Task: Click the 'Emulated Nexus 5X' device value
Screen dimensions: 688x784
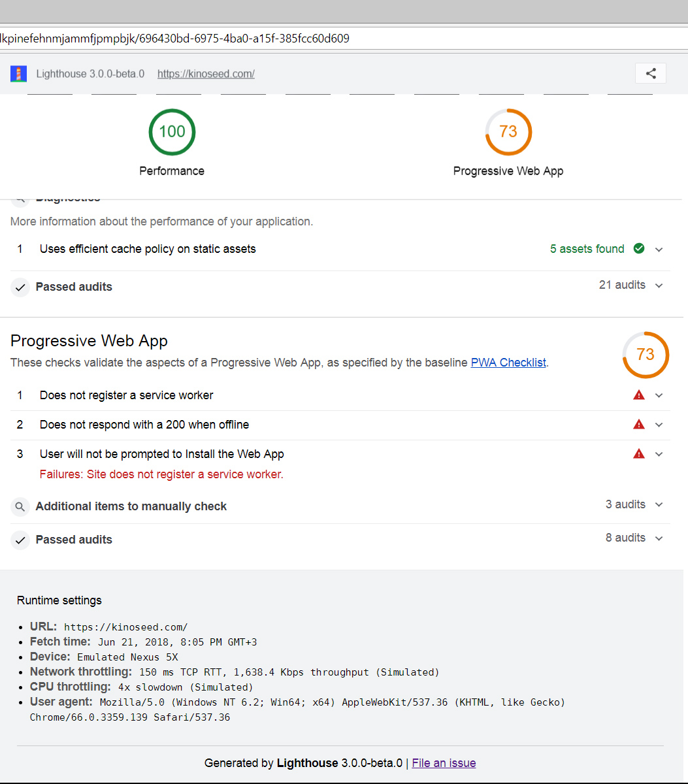Action: [127, 657]
